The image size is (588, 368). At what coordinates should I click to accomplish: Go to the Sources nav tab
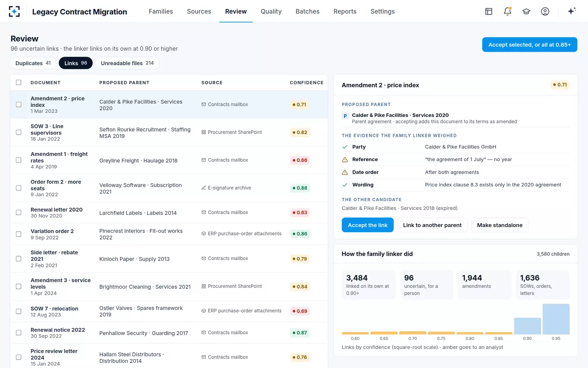(x=199, y=11)
